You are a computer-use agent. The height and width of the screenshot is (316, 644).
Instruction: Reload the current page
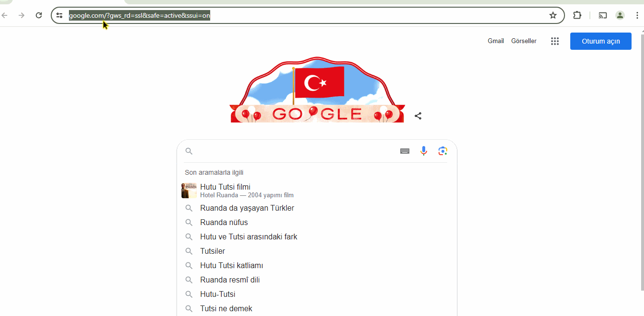(x=39, y=15)
